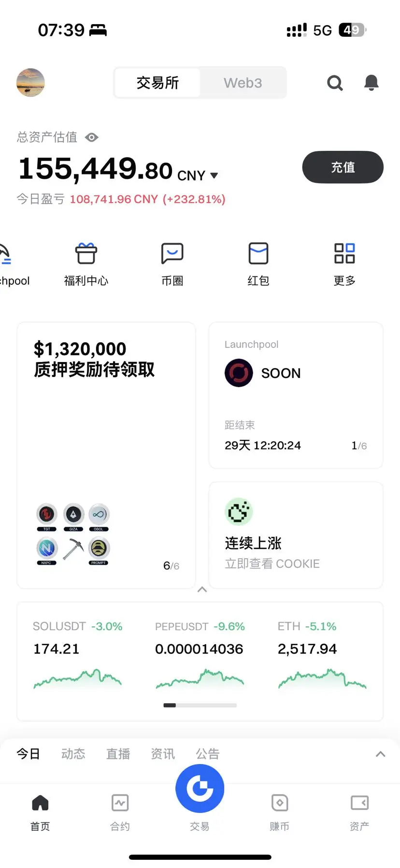Tap the notification bell icon
This screenshot has height=868, width=400.
371,83
